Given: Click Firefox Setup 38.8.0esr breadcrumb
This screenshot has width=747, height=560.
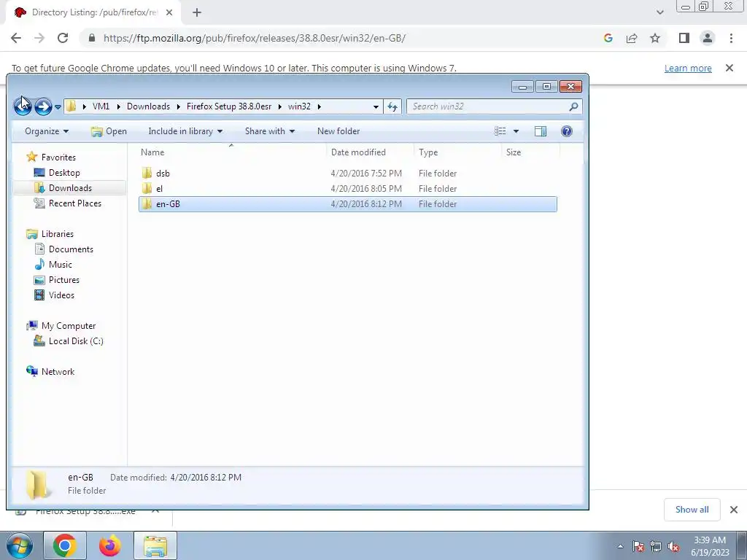Looking at the screenshot, I should click(x=228, y=106).
